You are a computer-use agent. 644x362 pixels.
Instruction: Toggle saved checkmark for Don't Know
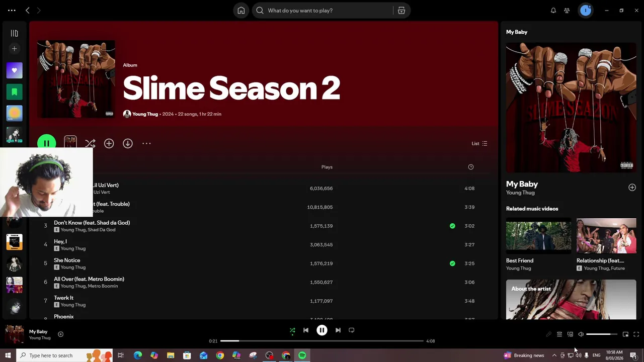click(452, 226)
